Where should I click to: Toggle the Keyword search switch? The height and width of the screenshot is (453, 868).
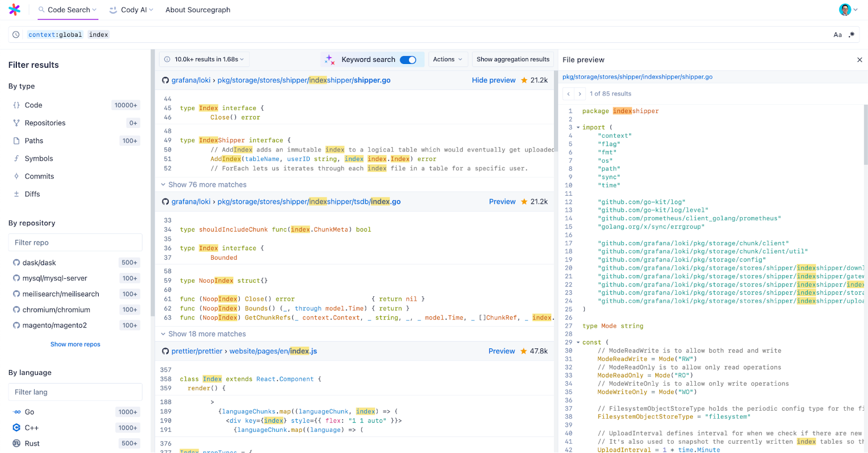pos(408,60)
